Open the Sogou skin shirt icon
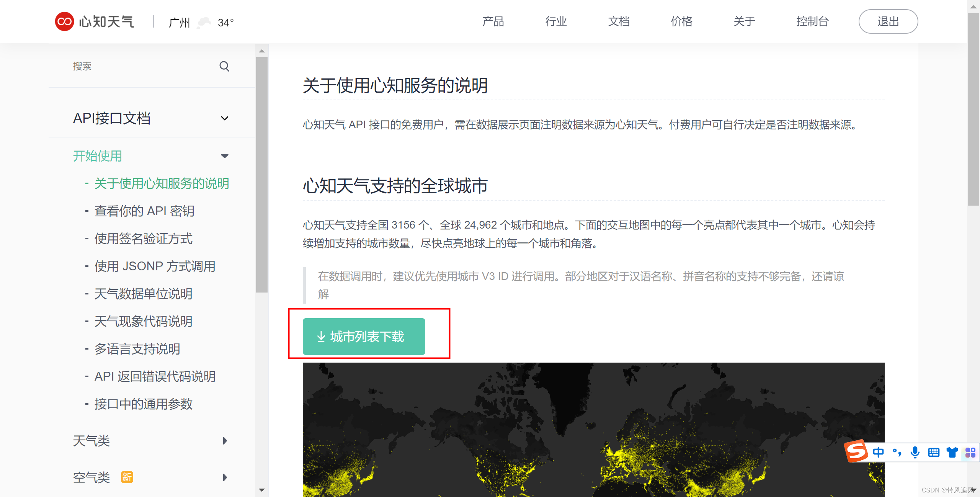Image resolution: width=980 pixels, height=497 pixels. pyautogui.click(x=952, y=453)
